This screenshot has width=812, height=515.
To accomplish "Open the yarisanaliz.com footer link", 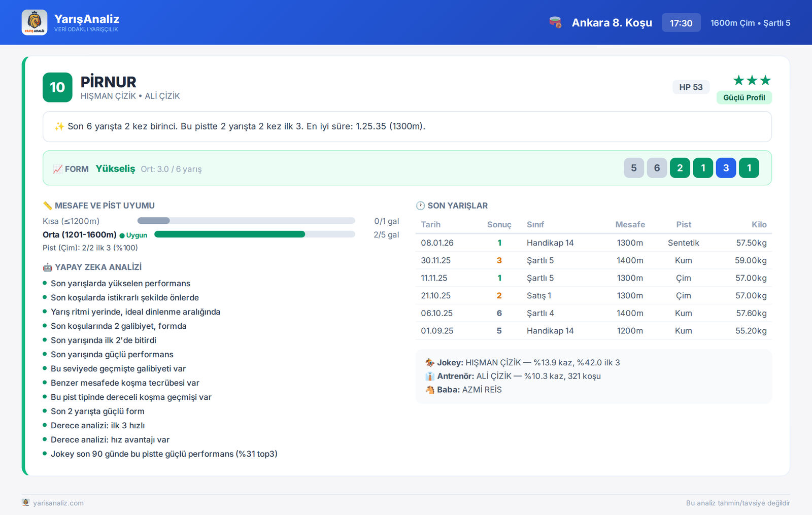I will (58, 503).
